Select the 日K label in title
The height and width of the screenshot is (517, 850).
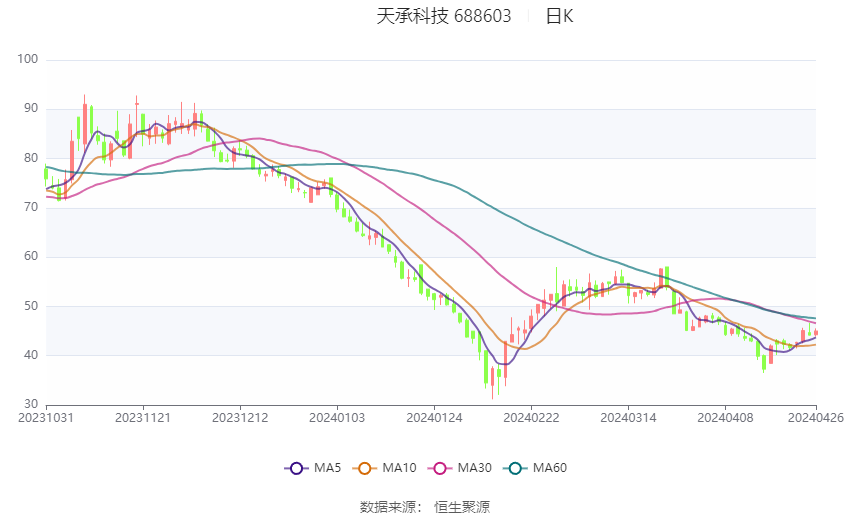coord(559,16)
